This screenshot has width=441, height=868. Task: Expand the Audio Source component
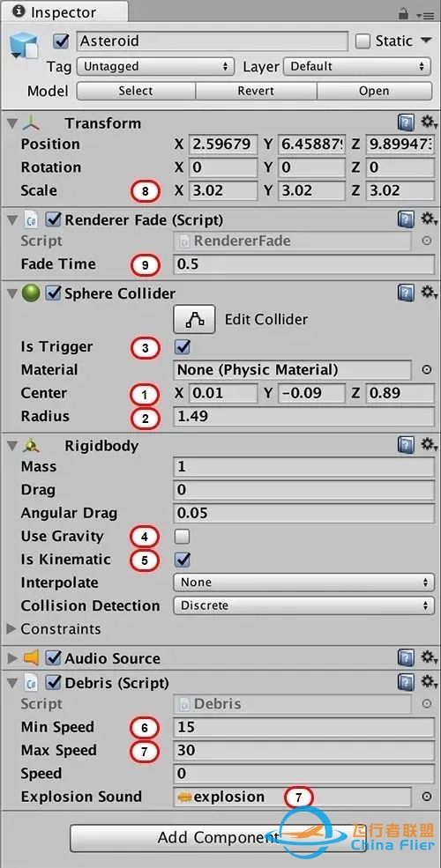11,659
